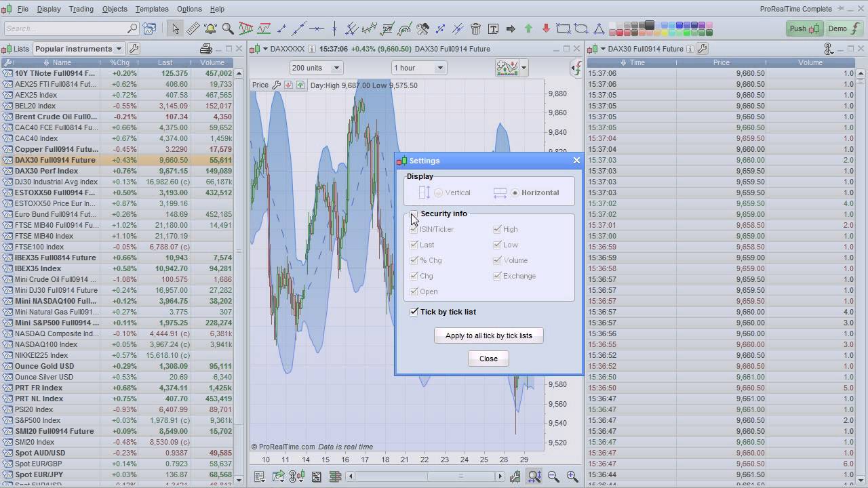Screen dimensions: 868x488
Task: Choose the rectangle drawing tool
Action: pyautogui.click(x=564, y=28)
